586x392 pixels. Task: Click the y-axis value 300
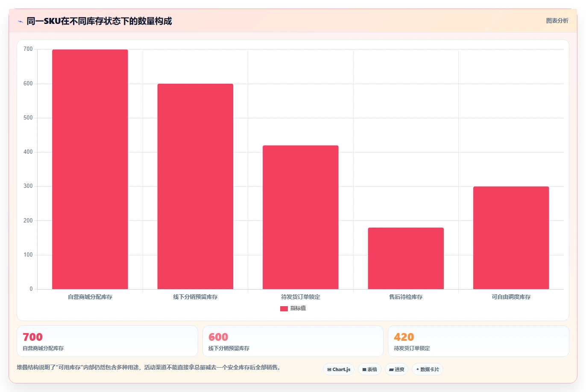[x=28, y=186]
